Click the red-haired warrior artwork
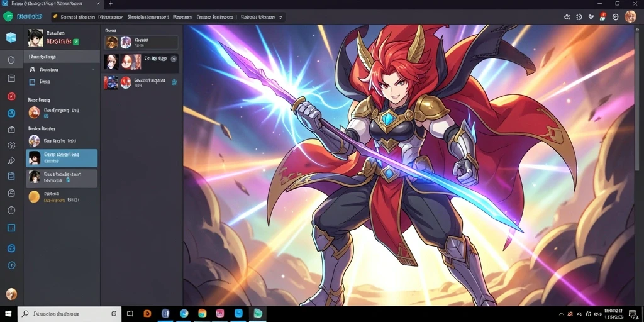 [x=409, y=165]
